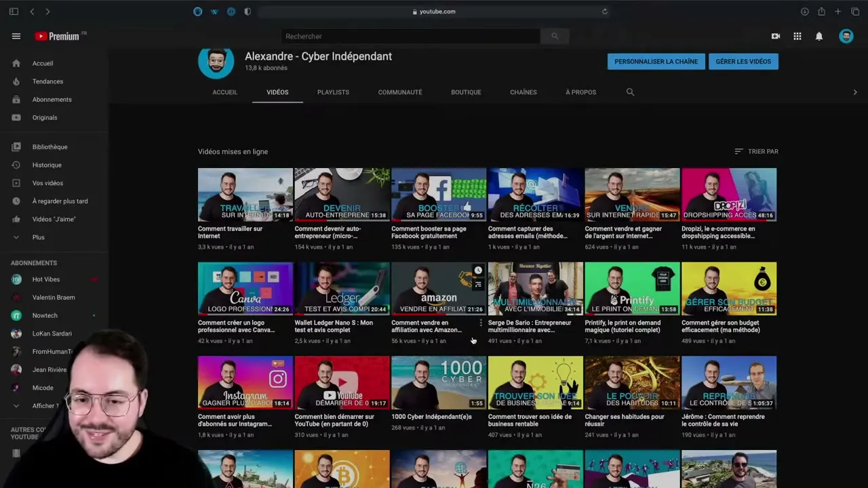Click PERSONNALISER LA CHAÎNE button
The image size is (868, 488).
pyautogui.click(x=656, y=61)
